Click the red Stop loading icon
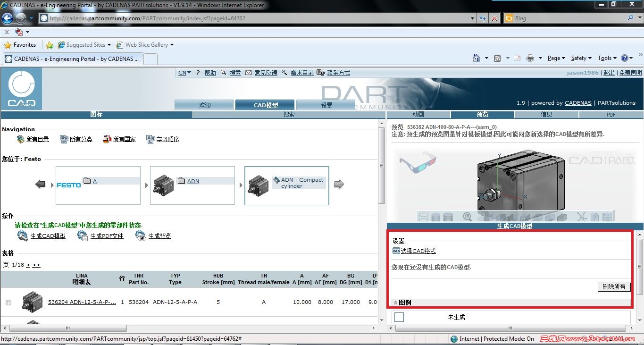Screen dimensions: 644x345 494,18
